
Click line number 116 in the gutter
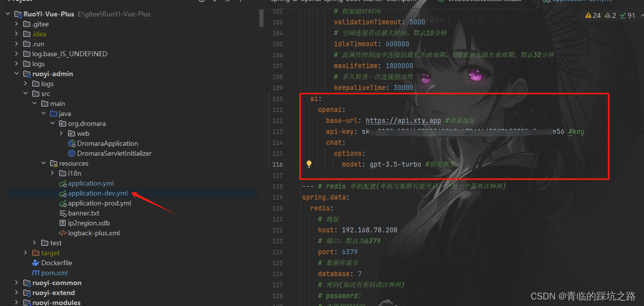[277, 164]
